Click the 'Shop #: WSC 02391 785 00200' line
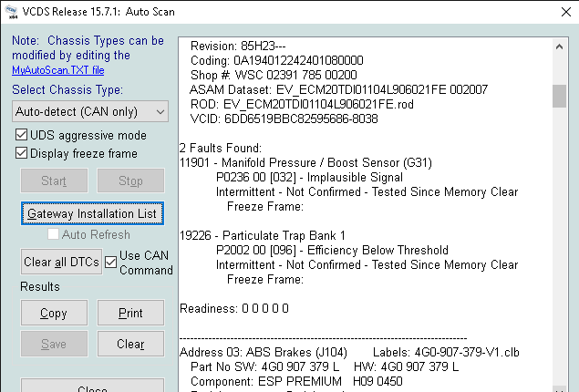The height and width of the screenshot is (392, 579). [274, 76]
